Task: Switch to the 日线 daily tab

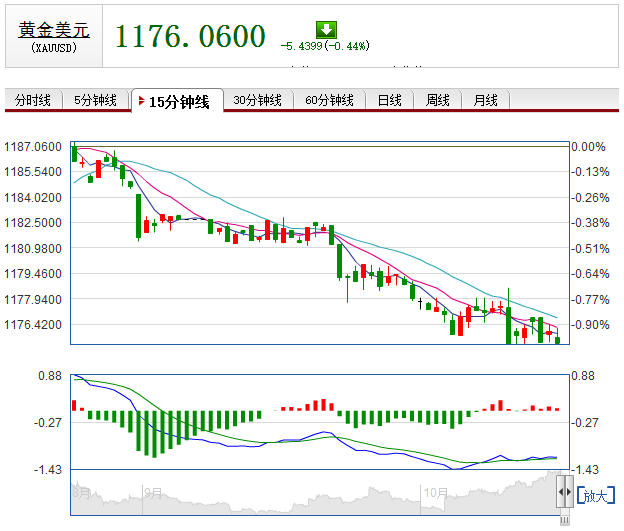Action: [x=389, y=100]
